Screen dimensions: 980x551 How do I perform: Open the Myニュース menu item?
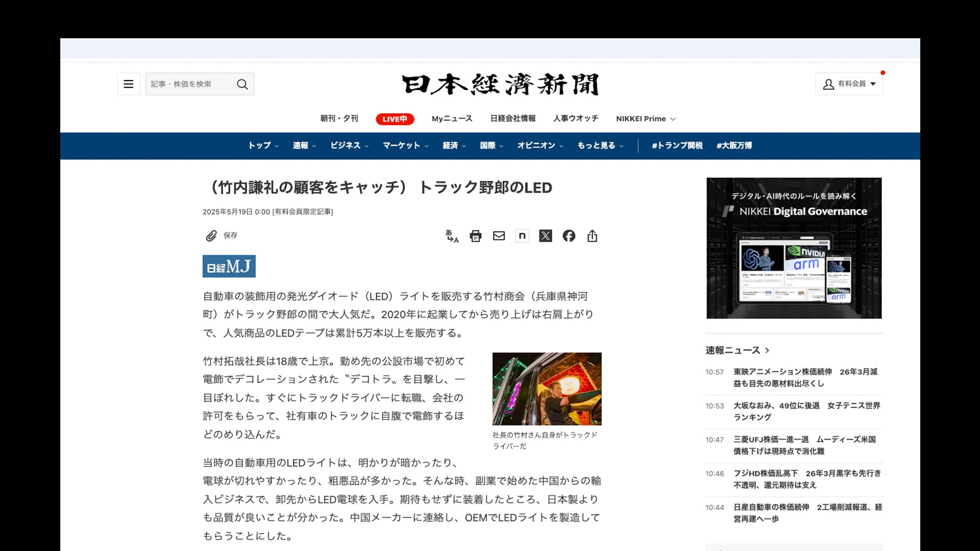click(452, 118)
